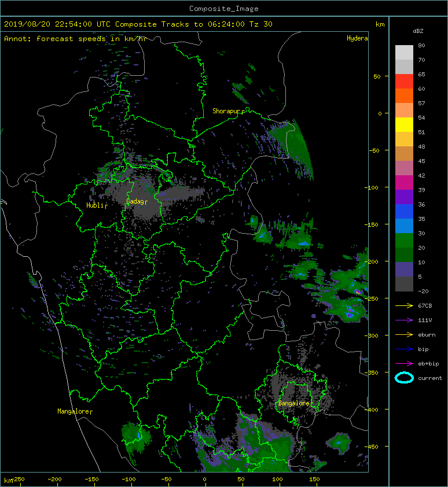Select the red 60–65 dBZ swatch

point(404,82)
